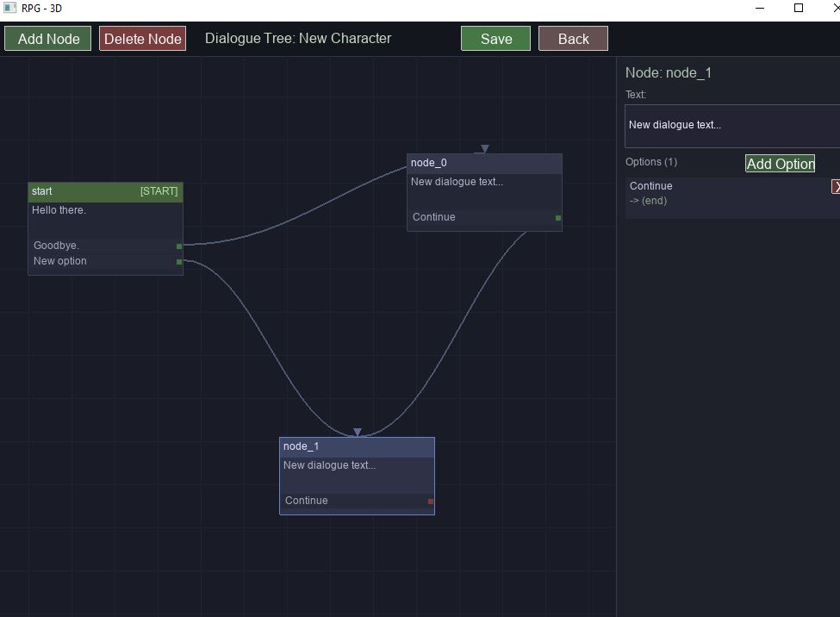This screenshot has height=617, width=840.
Task: Click the Add Node button
Action: tap(47, 39)
